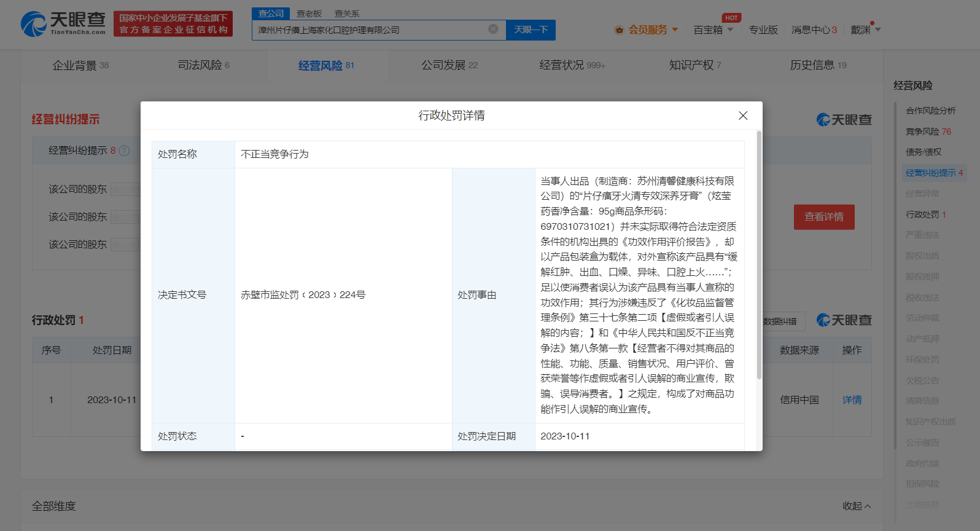The image size is (980, 531).
Task: Open the 知识产权 tab
Action: [694, 65]
